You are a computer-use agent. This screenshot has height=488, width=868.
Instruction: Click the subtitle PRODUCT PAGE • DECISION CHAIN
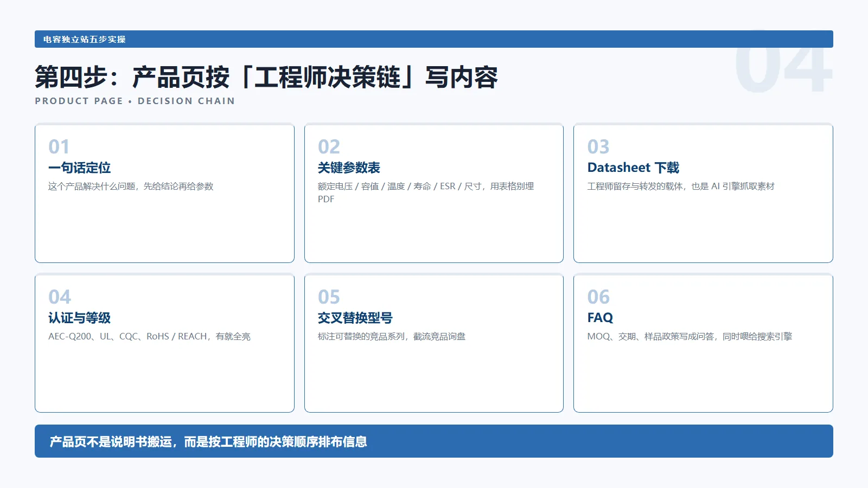click(x=135, y=101)
